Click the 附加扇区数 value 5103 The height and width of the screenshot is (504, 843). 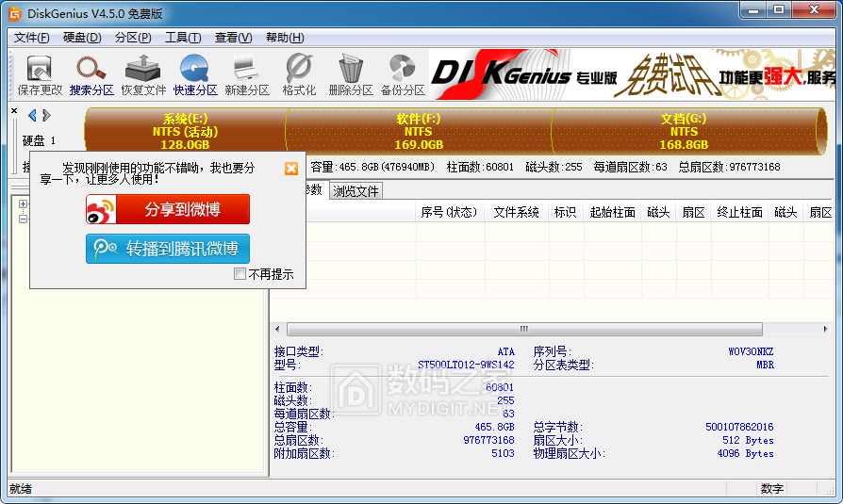(x=503, y=453)
